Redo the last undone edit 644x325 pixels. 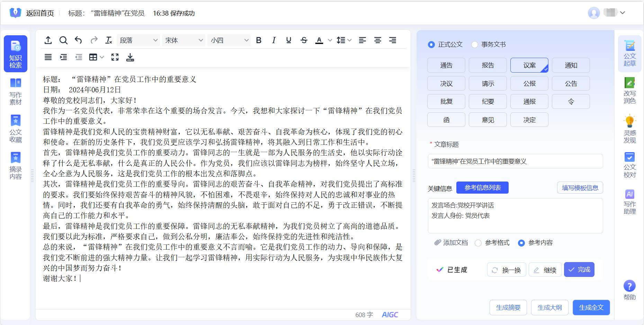(x=94, y=40)
